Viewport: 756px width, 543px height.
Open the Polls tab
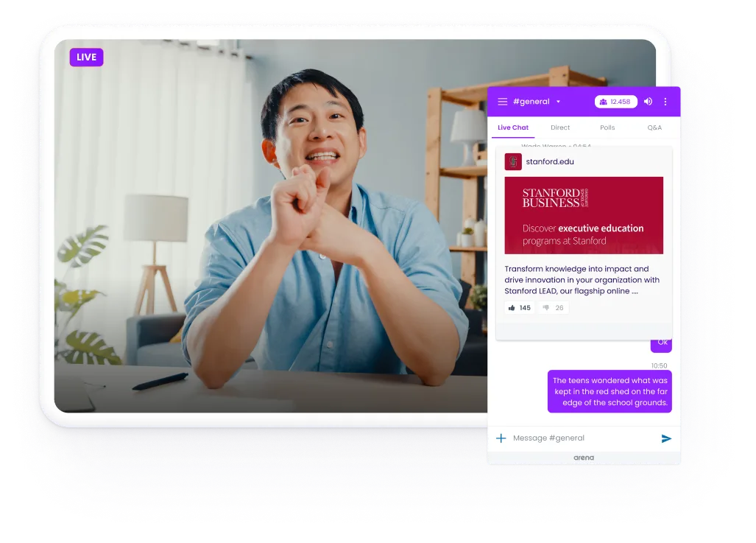[607, 127]
